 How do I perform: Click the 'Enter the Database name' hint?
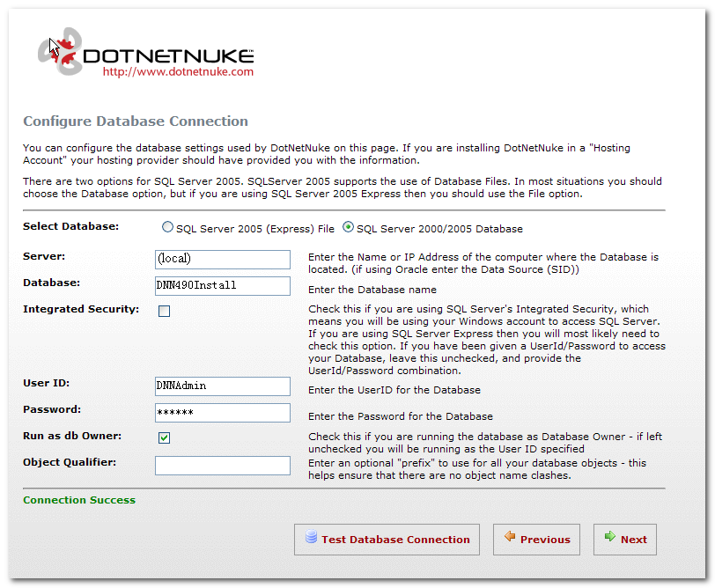click(x=372, y=290)
